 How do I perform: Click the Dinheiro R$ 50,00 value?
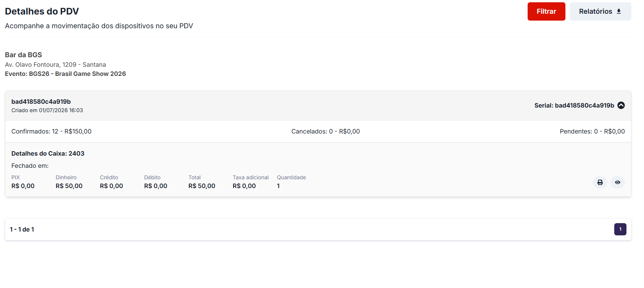coord(69,186)
